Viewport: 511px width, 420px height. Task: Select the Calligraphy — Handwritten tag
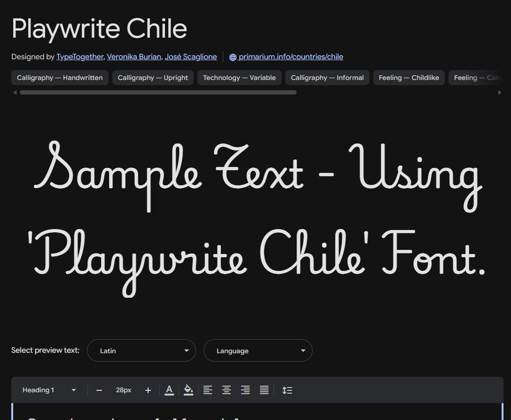coord(60,78)
